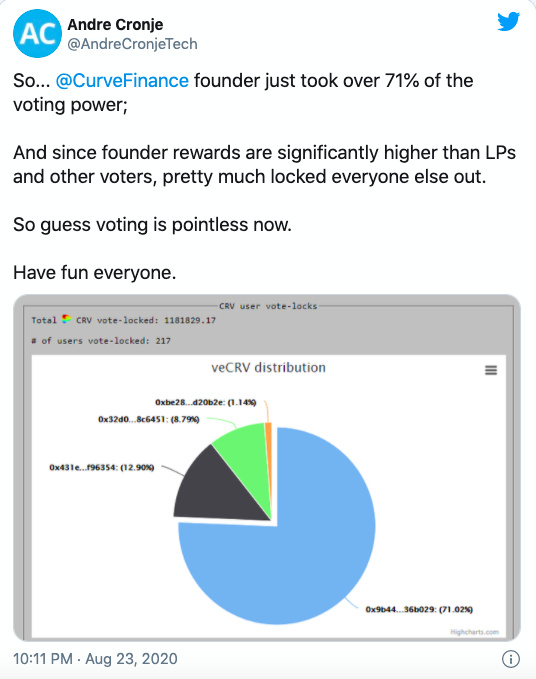The width and height of the screenshot is (536, 679).
Task: Click the CRV rainbow token icon
Action: [x=66, y=319]
